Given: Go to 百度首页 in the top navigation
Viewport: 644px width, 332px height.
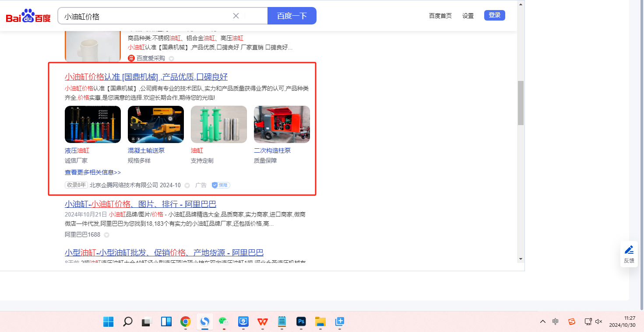Looking at the screenshot, I should pyautogui.click(x=440, y=16).
